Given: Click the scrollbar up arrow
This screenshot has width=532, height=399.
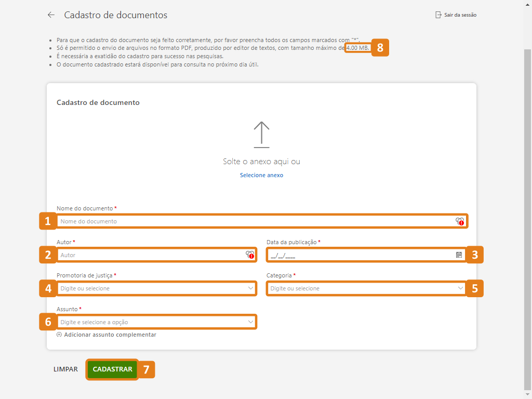Looking at the screenshot, I should click(x=527, y=4).
